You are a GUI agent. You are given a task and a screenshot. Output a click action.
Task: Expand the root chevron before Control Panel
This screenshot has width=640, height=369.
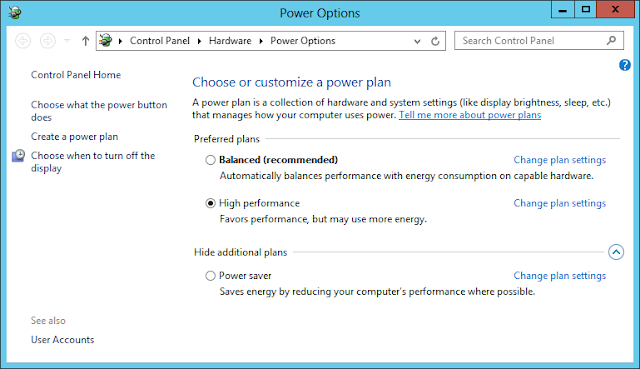point(120,41)
